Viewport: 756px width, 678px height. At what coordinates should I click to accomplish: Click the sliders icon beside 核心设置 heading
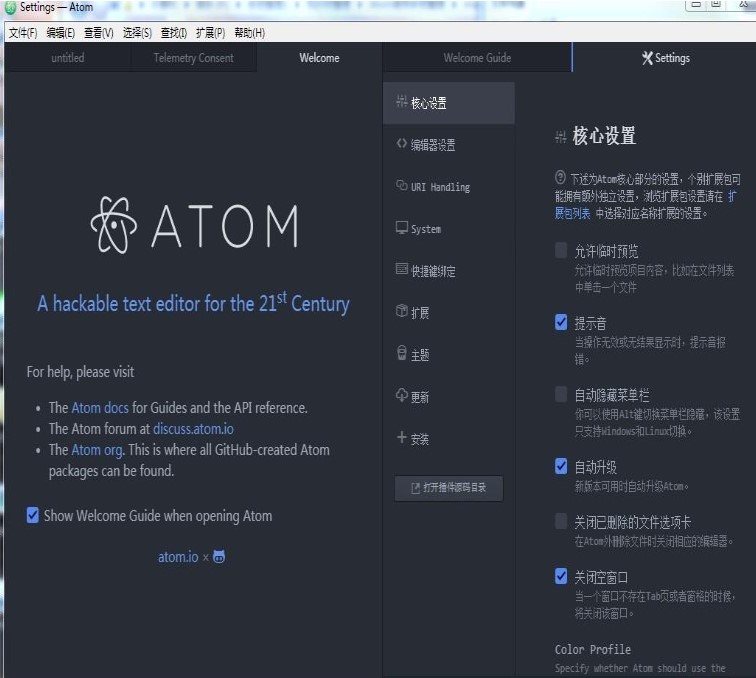point(560,137)
